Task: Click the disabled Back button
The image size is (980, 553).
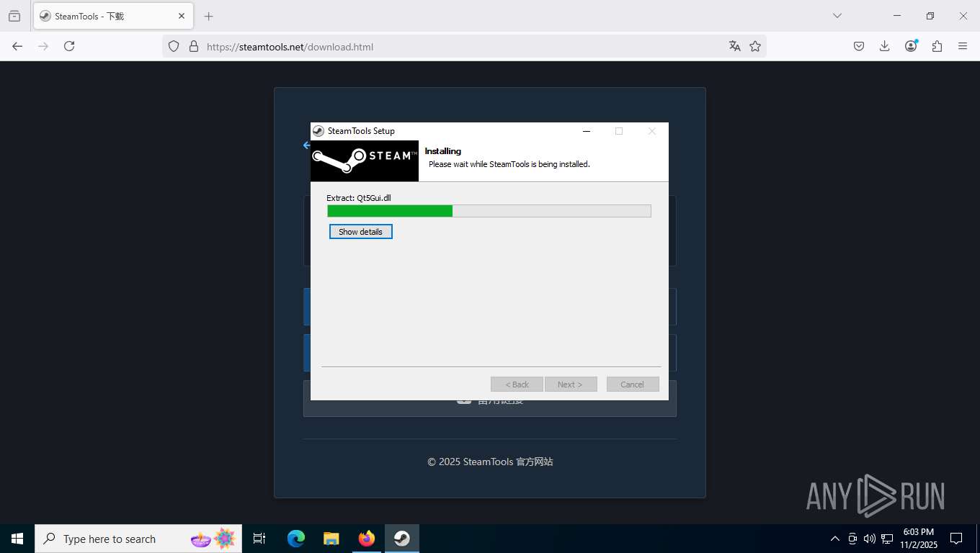Action: [x=517, y=385]
